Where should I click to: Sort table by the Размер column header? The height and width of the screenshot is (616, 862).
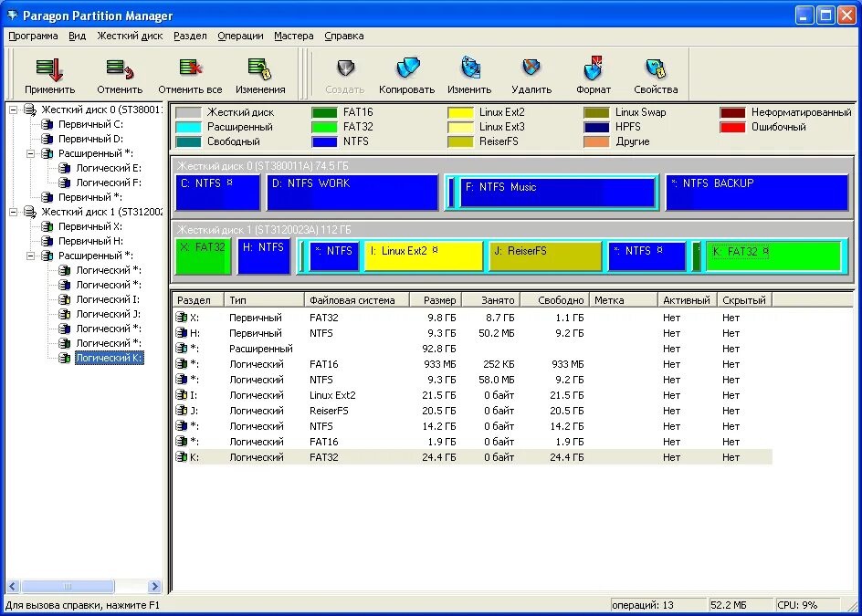[x=436, y=300]
